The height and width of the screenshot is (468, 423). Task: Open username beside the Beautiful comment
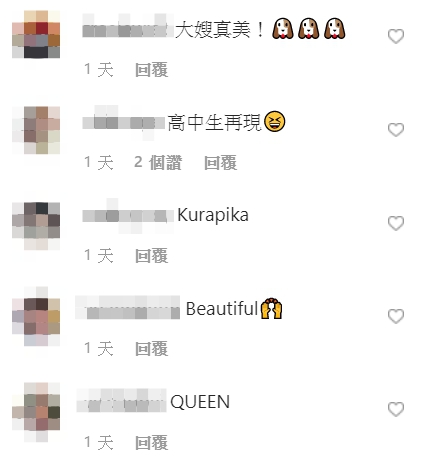[x=128, y=307]
